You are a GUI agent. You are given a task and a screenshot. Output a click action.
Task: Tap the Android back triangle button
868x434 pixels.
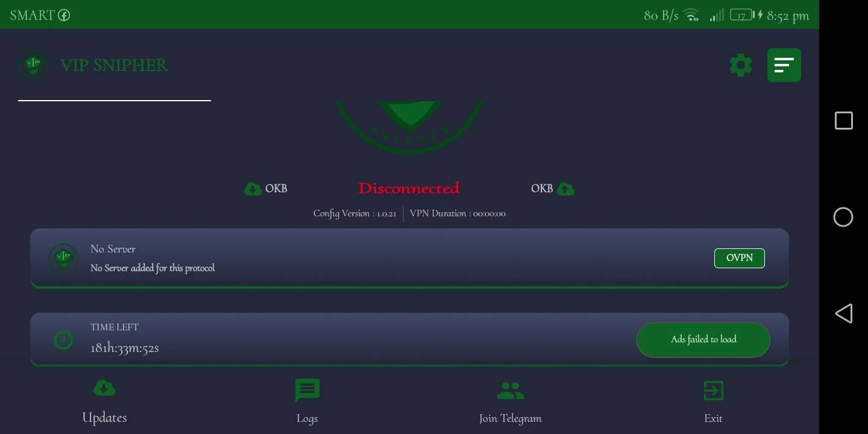(843, 313)
